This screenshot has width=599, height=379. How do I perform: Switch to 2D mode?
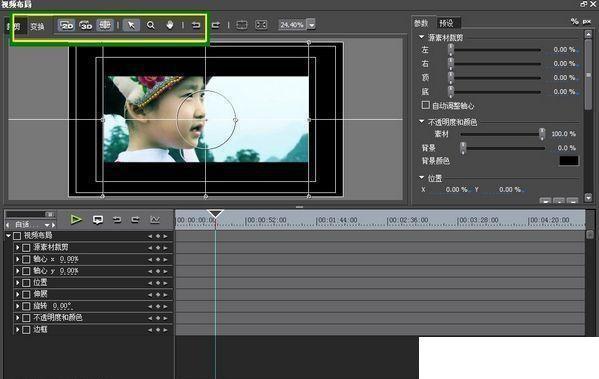[x=66, y=25]
